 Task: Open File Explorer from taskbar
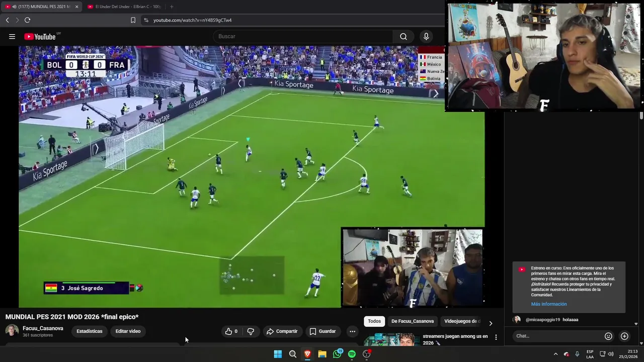coord(322,354)
